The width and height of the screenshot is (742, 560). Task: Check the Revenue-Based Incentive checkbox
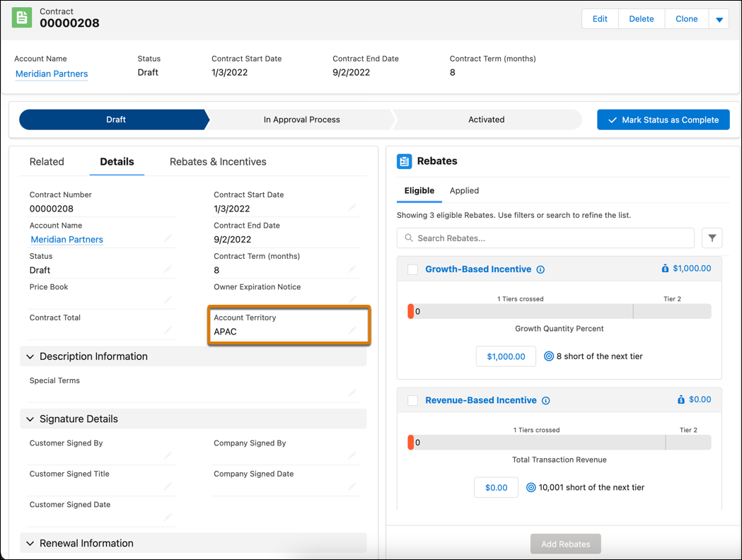point(412,399)
